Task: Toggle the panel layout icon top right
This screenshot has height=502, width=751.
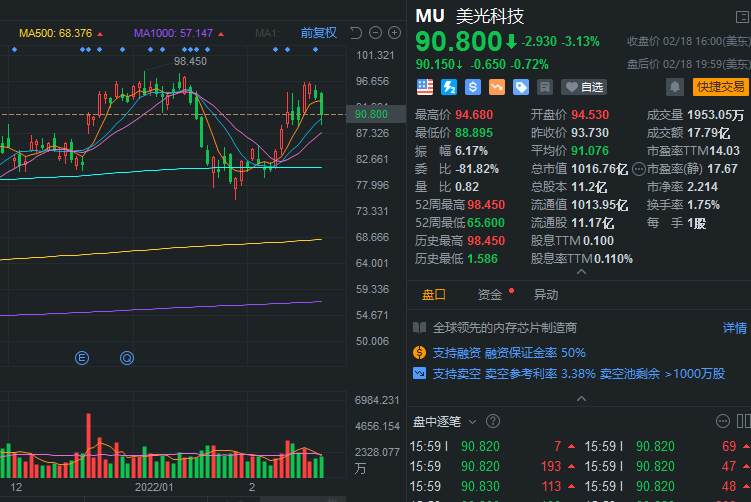Action: tap(742, 17)
